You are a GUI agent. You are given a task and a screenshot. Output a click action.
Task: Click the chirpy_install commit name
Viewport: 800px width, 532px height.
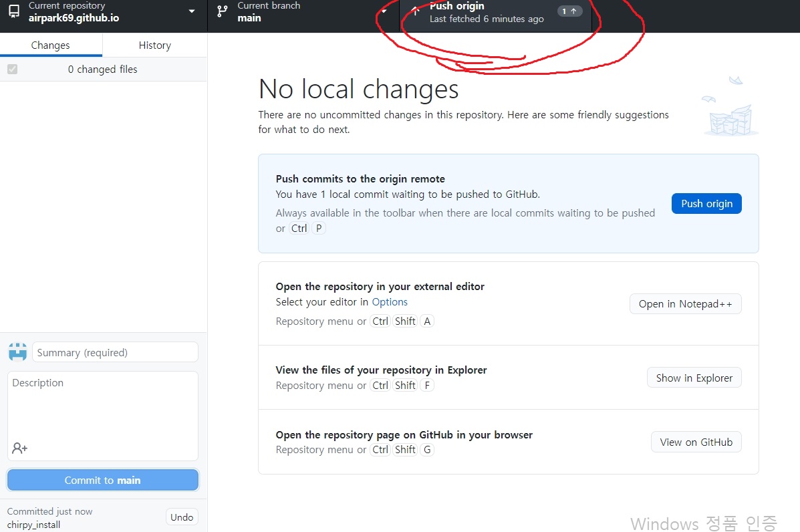click(33, 525)
